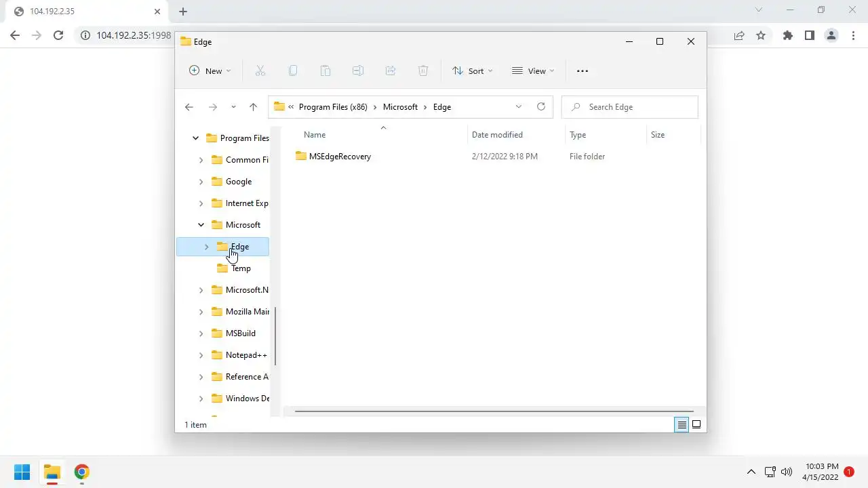Viewport: 868px width, 488px height.
Task: Click the Copy icon in toolbar
Action: coord(293,70)
